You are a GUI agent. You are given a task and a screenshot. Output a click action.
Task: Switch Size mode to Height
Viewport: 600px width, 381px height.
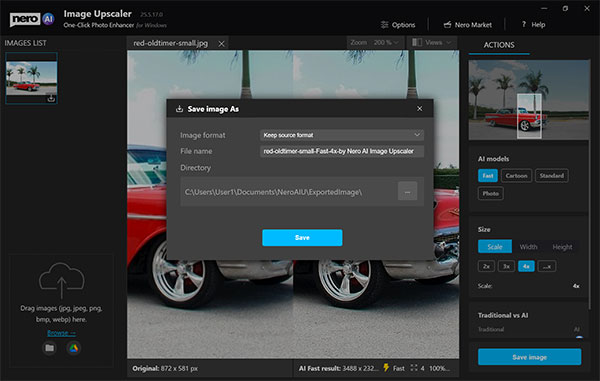coord(562,247)
